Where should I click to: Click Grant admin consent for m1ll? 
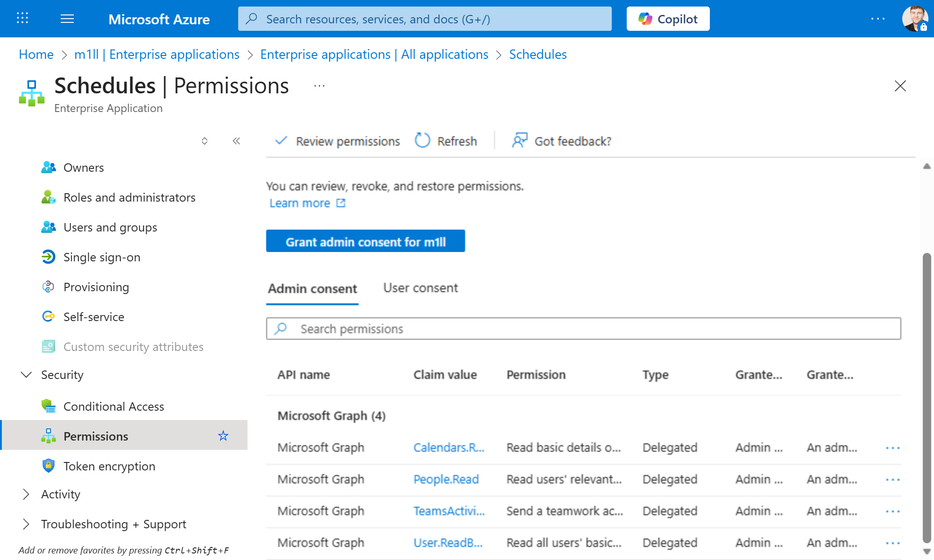(x=366, y=241)
